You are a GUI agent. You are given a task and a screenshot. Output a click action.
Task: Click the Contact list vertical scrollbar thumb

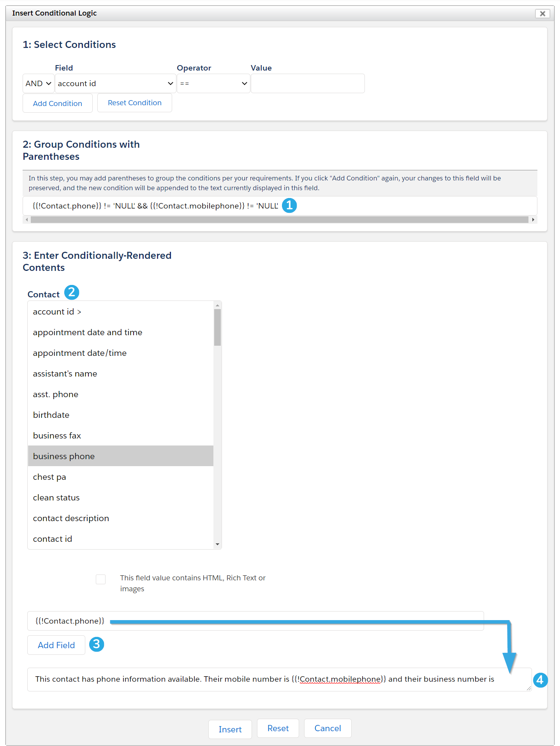coord(217,327)
